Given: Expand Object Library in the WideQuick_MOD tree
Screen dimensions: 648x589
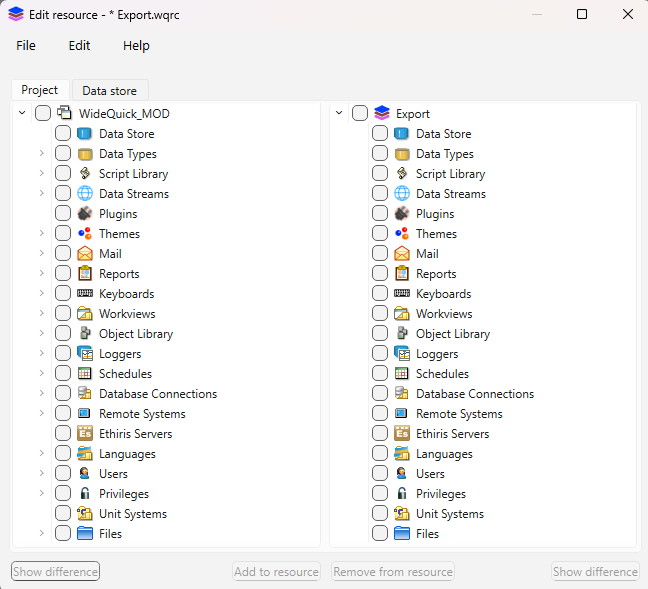Looking at the screenshot, I should click(42, 333).
